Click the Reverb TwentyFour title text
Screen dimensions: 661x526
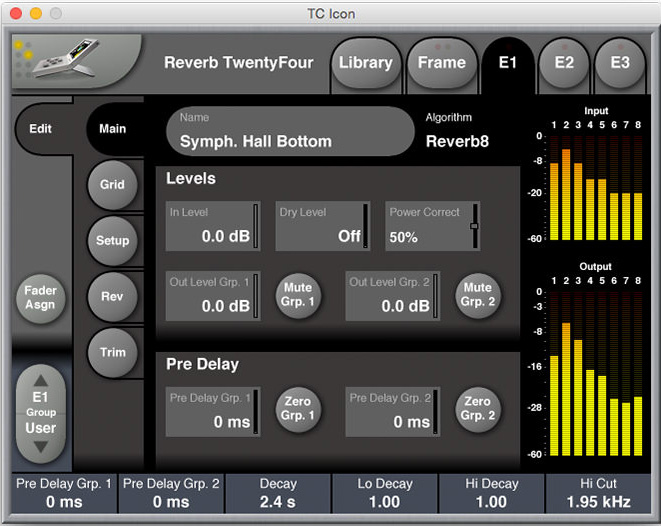coord(239,63)
